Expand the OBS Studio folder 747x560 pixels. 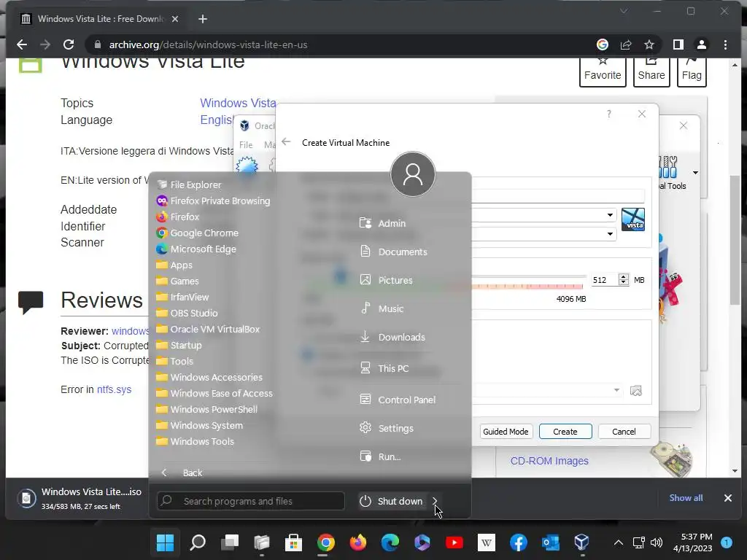187,314
